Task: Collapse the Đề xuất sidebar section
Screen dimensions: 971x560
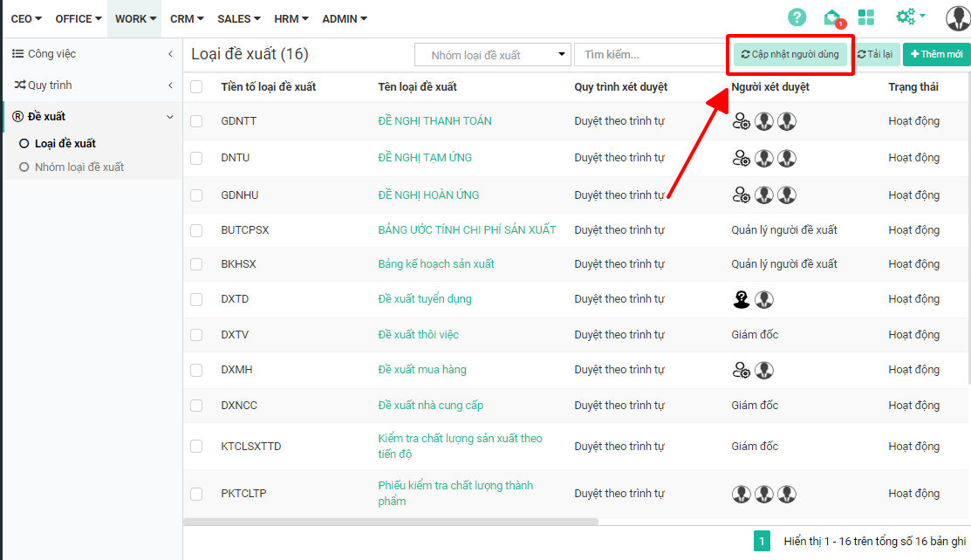Action: (x=170, y=117)
